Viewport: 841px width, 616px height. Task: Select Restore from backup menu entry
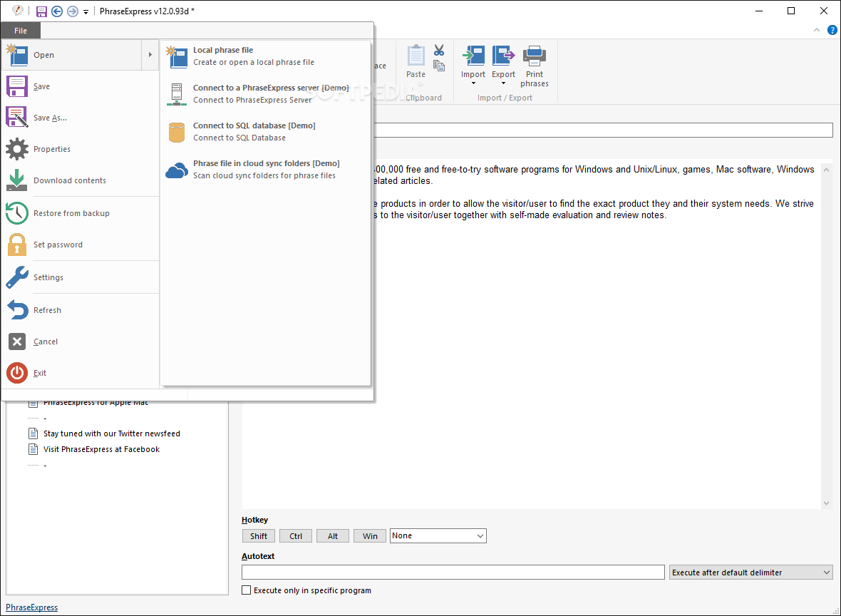tap(81, 213)
